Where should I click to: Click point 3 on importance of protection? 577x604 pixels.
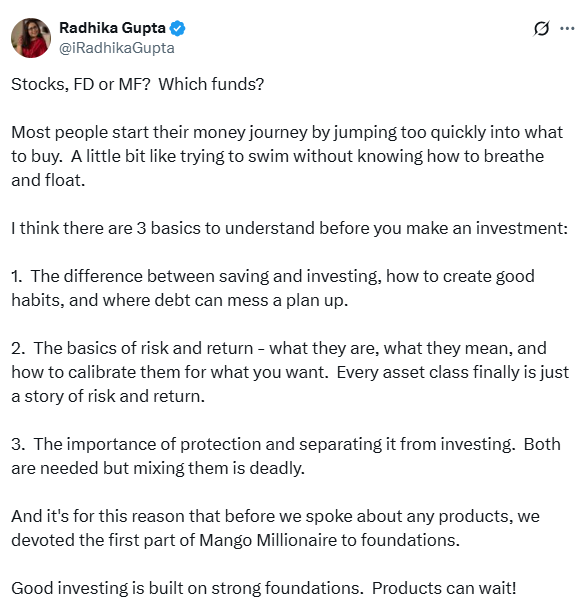(286, 456)
